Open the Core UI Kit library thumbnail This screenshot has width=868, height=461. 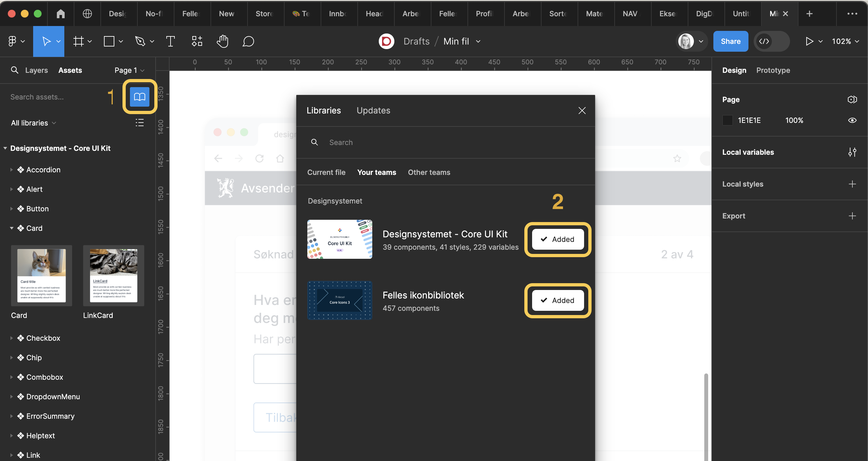[340, 239]
